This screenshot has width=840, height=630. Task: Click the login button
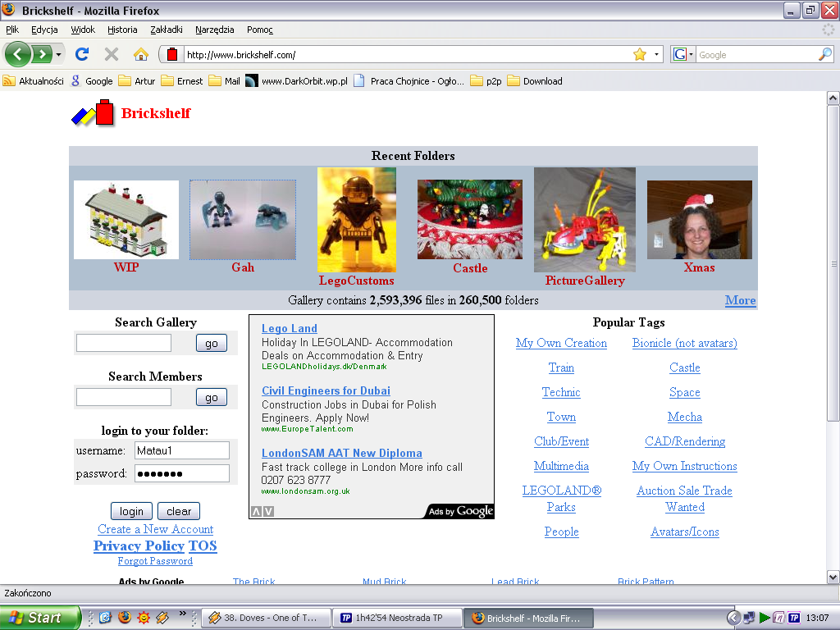point(131,511)
